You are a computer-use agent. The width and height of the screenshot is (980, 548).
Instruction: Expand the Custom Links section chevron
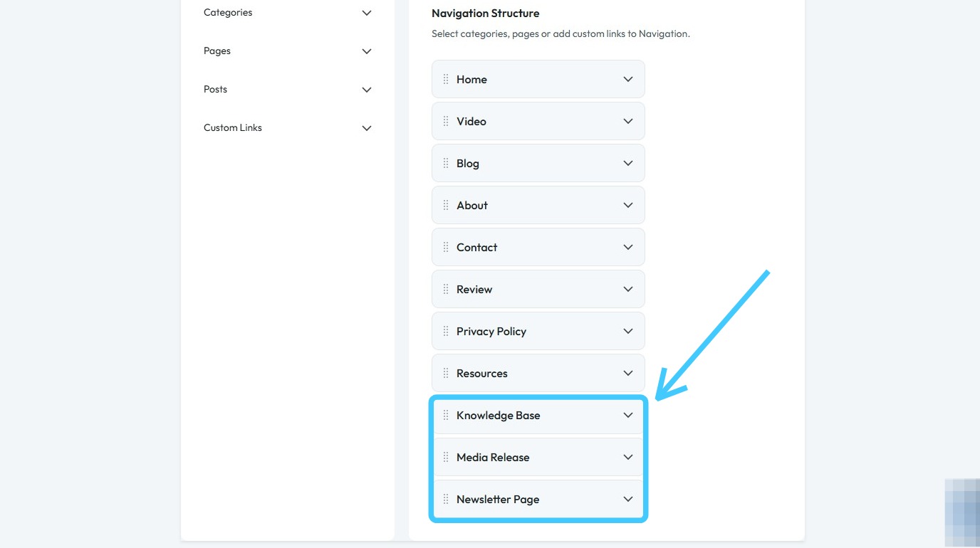click(367, 128)
